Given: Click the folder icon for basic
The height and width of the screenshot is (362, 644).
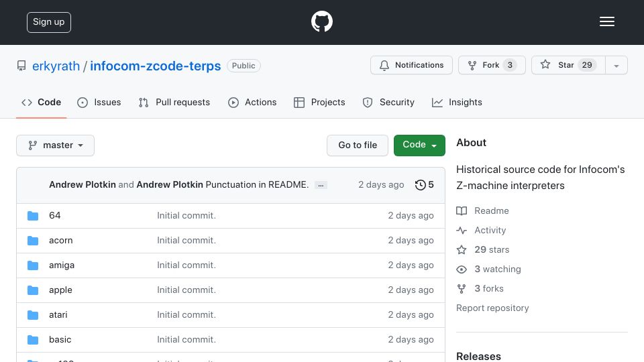Looking at the screenshot, I should pyautogui.click(x=33, y=340).
